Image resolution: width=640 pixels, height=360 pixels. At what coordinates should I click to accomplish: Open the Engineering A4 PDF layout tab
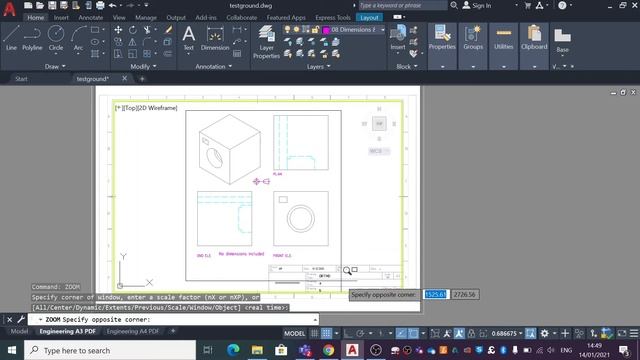tap(133, 331)
